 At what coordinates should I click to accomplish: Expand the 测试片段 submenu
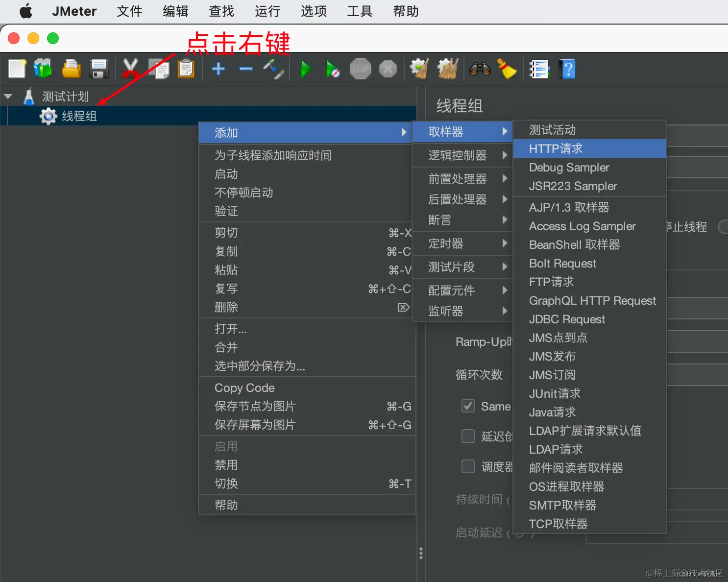(x=462, y=267)
